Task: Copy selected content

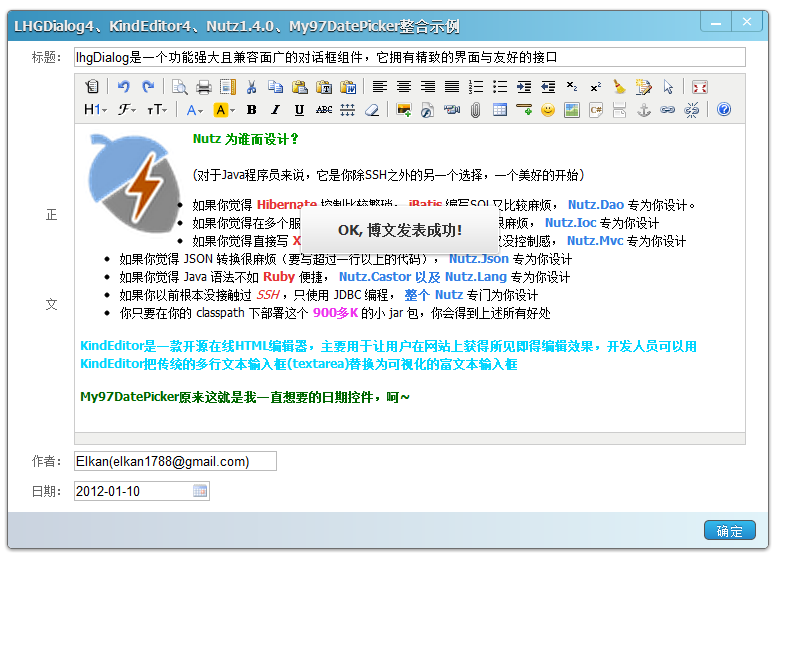Action: tap(275, 87)
